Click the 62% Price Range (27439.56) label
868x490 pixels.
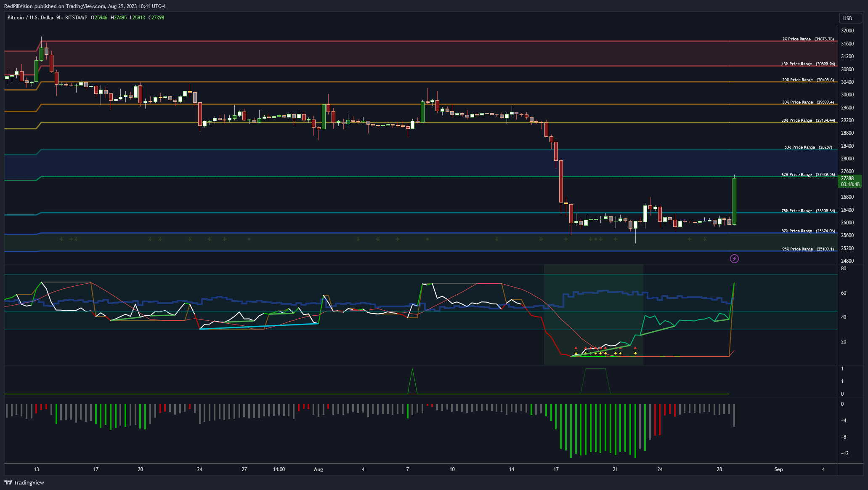[808, 175]
